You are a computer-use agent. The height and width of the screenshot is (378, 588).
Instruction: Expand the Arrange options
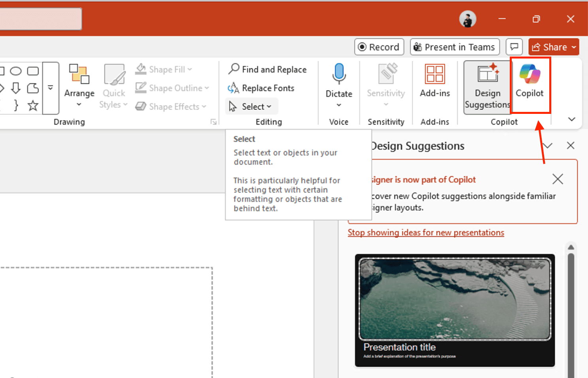(79, 104)
